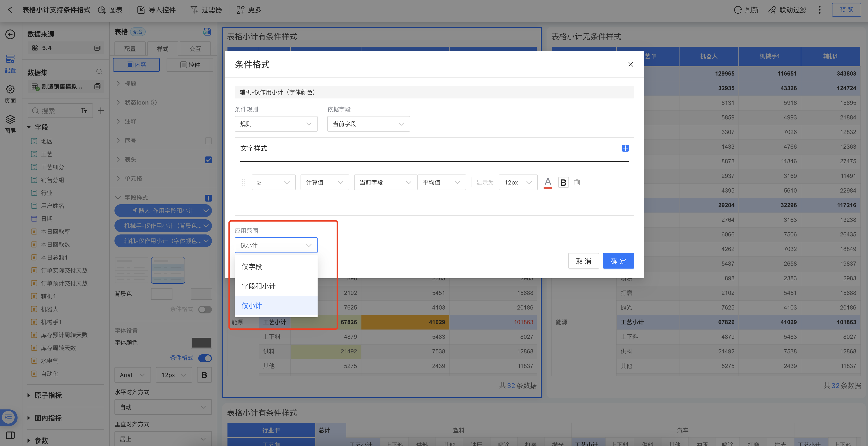Click the Excel export icon beside 表格
Screen dimensions: 868x446
[207, 32]
